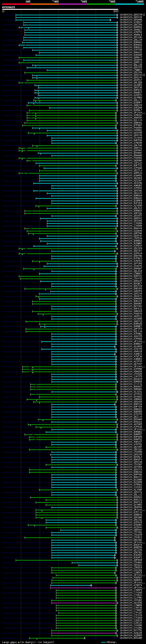This screenshot has height=644, width=146.
Task: Select hit UniRef100_B8ANX7
Action: coord(131,93)
